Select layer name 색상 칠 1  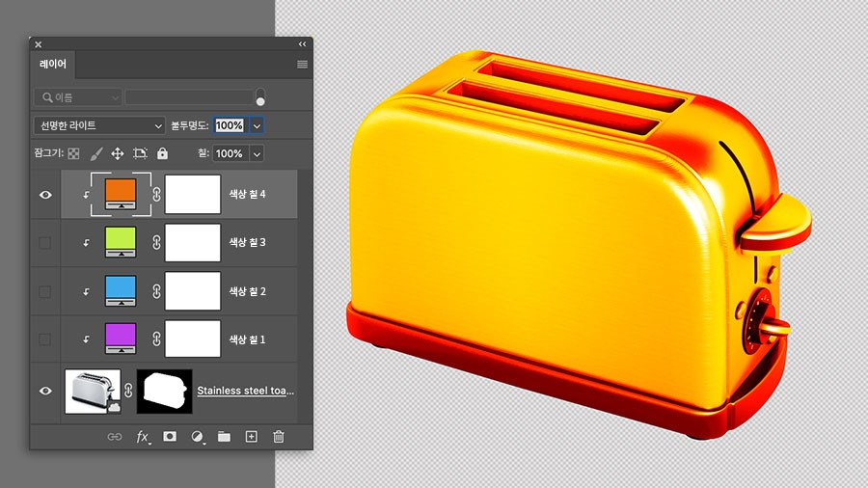tap(248, 339)
